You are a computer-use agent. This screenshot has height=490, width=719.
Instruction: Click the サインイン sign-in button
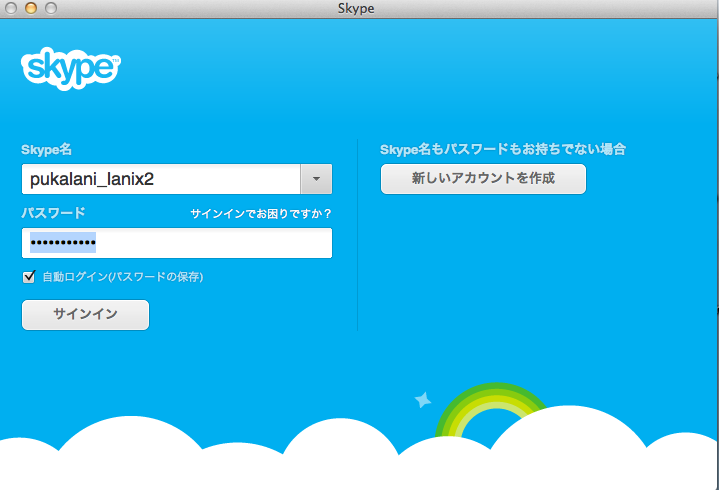coord(85,315)
